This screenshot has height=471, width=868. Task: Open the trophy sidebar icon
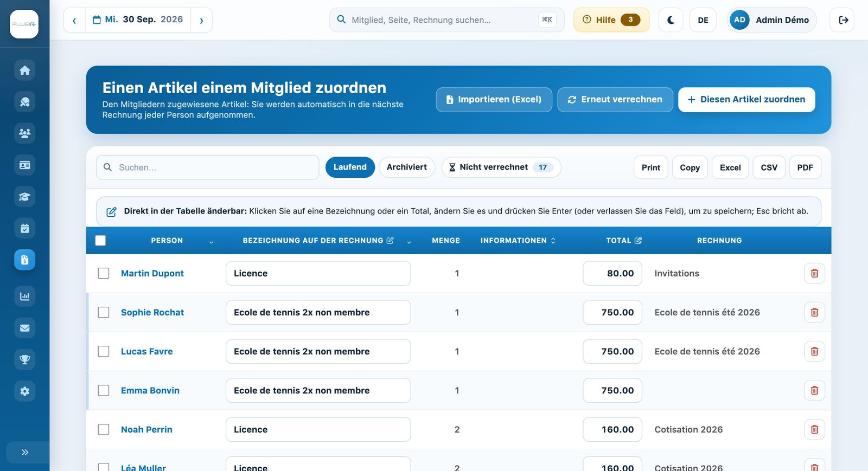(24, 359)
